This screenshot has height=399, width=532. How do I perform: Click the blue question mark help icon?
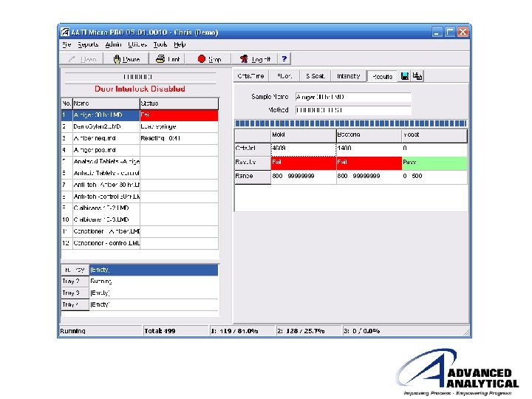click(x=284, y=58)
